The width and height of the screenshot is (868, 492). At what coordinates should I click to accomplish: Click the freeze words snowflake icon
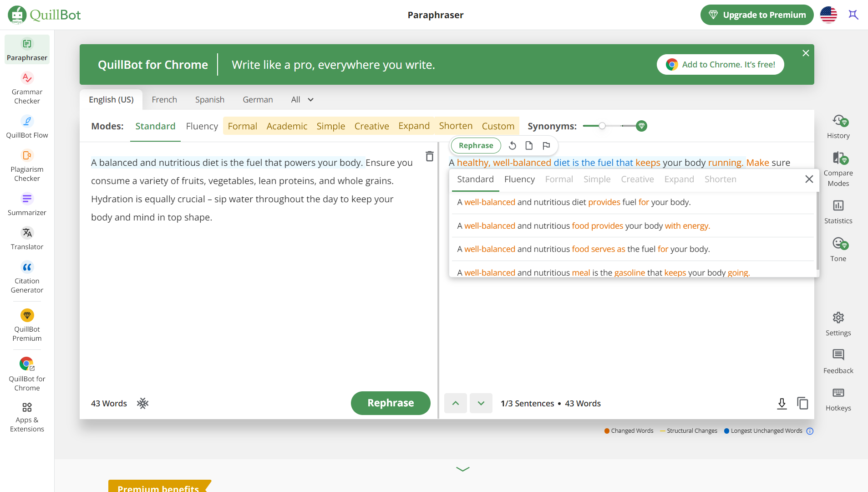(143, 403)
